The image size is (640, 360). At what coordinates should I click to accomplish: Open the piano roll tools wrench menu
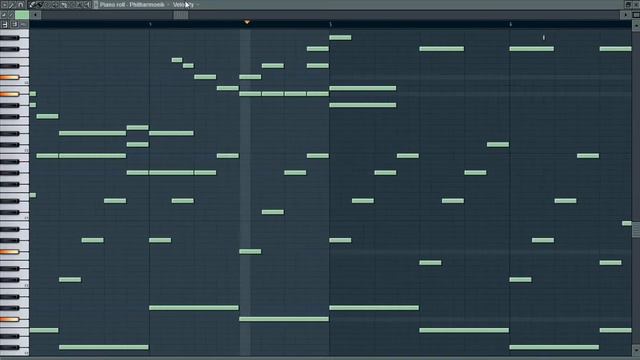coord(12,5)
